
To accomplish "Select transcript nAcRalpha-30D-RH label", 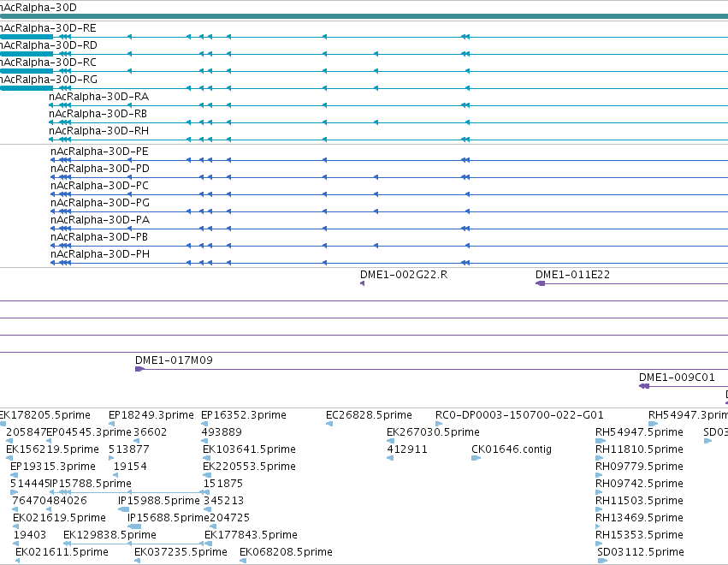I will tap(99, 131).
